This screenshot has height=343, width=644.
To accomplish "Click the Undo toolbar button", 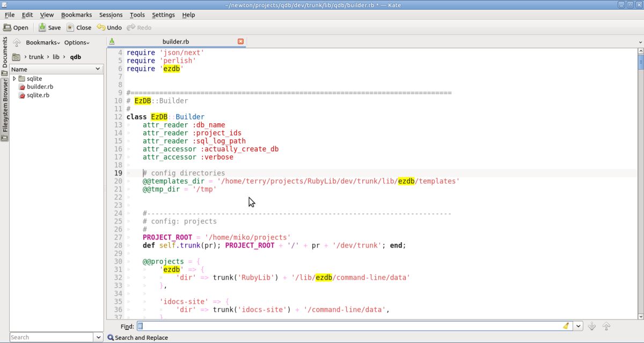I will click(109, 27).
